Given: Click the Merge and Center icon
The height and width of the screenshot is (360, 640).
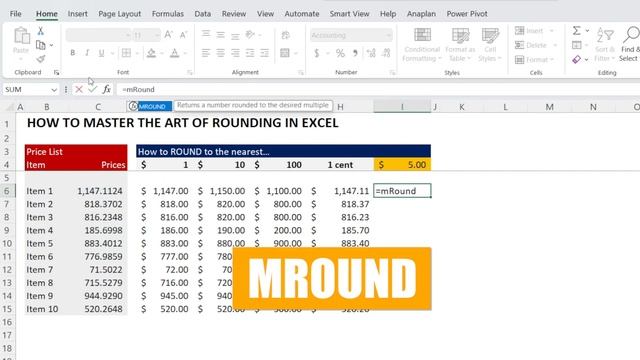Looking at the screenshot, I should point(285,53).
